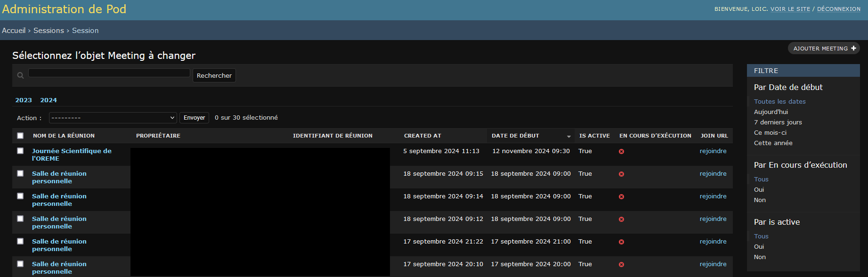Filter start date by Aujourd'hui
The height and width of the screenshot is (277, 868).
pyautogui.click(x=771, y=112)
